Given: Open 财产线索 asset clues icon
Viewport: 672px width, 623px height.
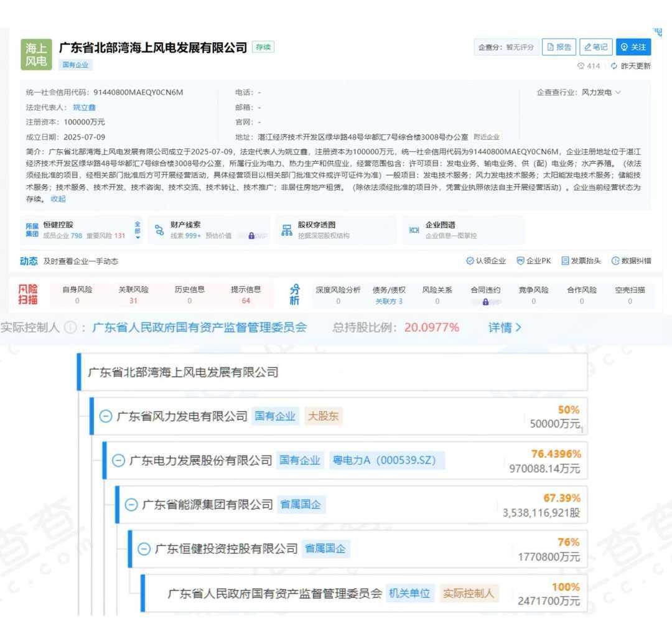Looking at the screenshot, I should click(x=160, y=230).
